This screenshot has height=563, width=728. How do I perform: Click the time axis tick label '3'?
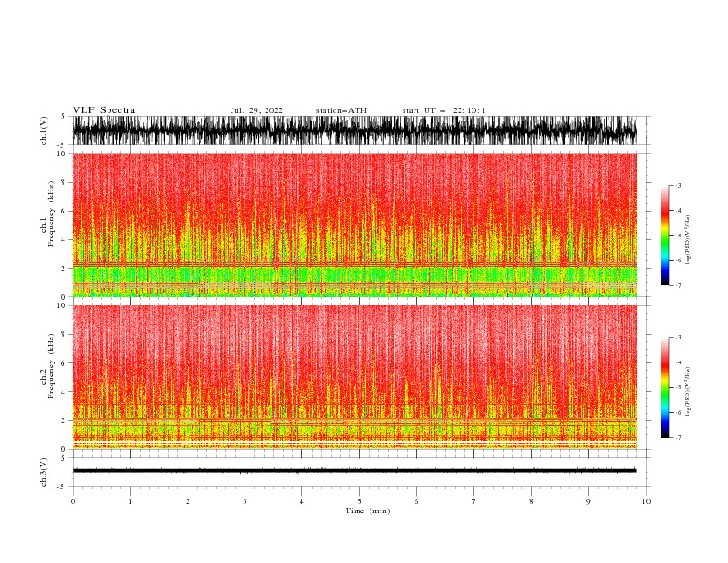click(x=245, y=501)
